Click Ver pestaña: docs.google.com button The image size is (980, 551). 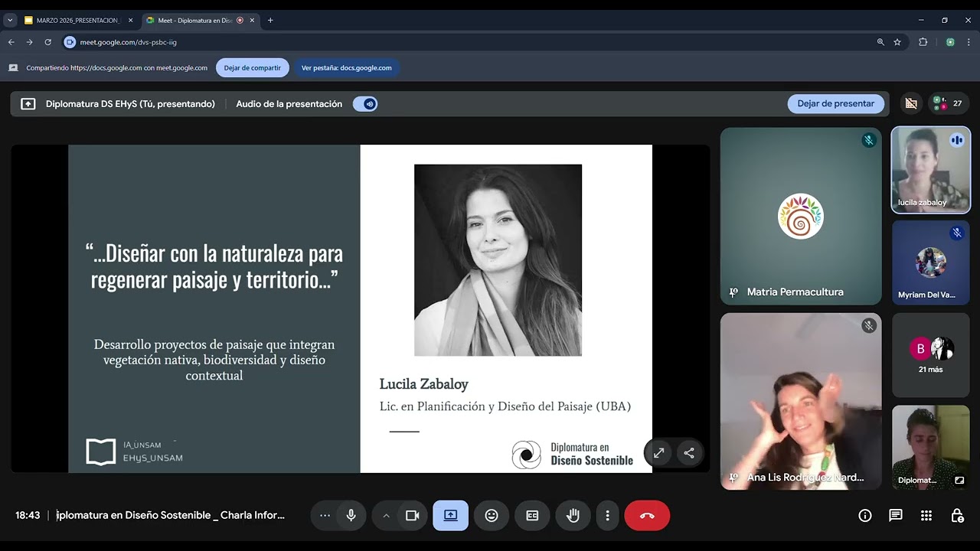point(346,67)
